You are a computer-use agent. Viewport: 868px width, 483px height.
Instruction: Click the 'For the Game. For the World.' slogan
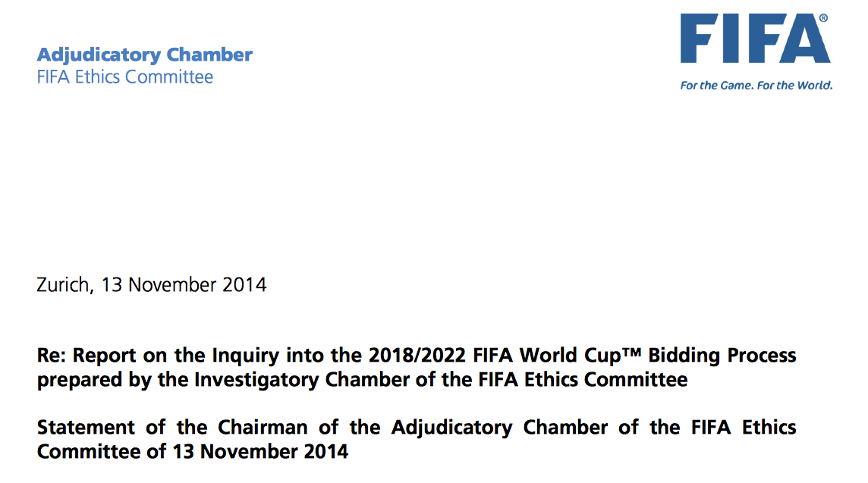(756, 85)
